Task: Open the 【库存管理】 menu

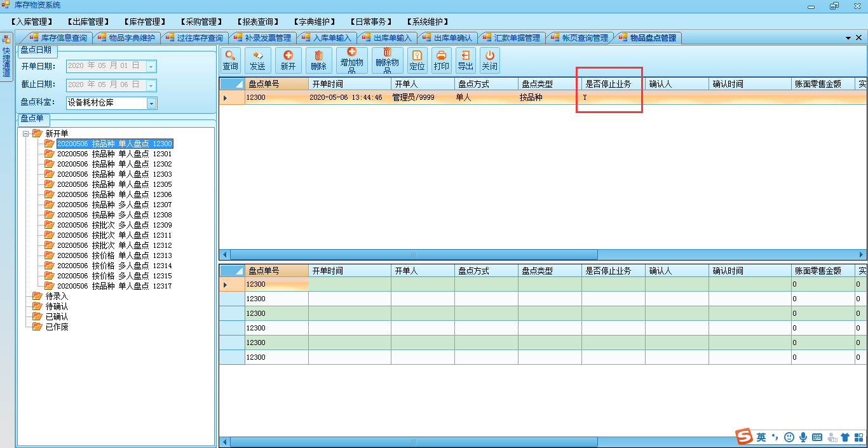Action: point(145,22)
